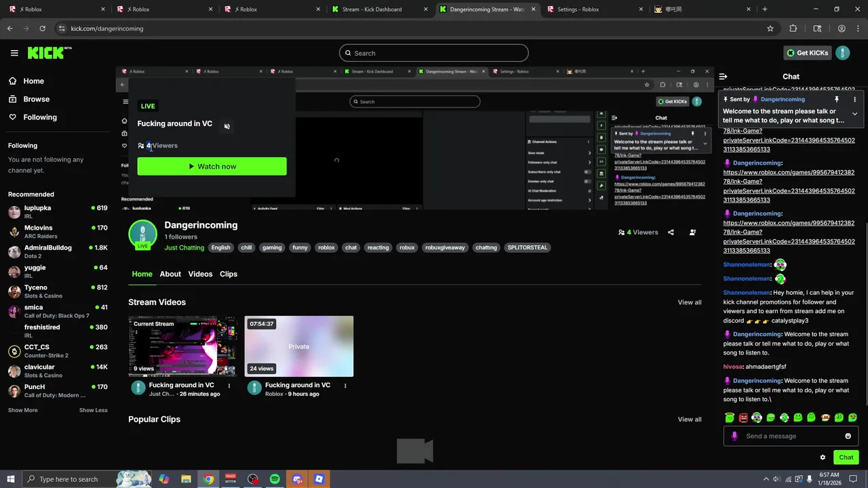Viewport: 868px width, 488px height.
Task: Click the follow user icon beside share
Action: [692, 232]
